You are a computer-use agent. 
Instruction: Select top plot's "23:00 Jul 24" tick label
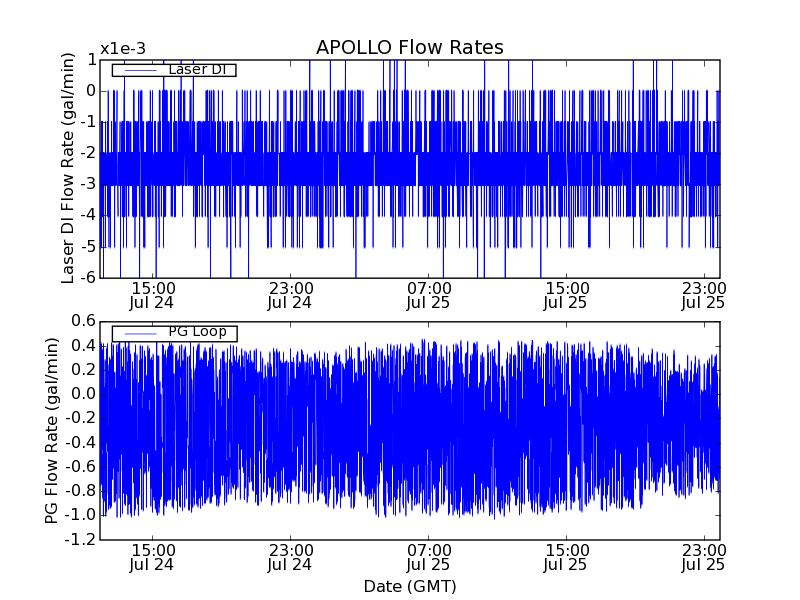pos(290,295)
